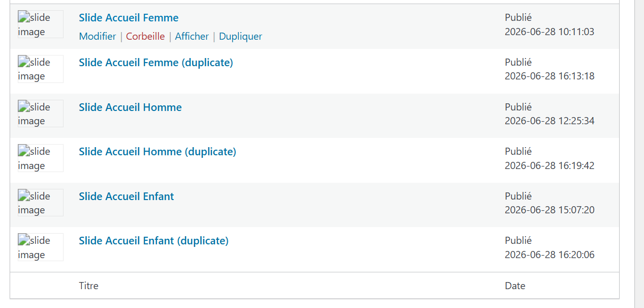Open Slide Accueil Homme title link
Image resolution: width=644 pixels, height=308 pixels.
pyautogui.click(x=130, y=107)
